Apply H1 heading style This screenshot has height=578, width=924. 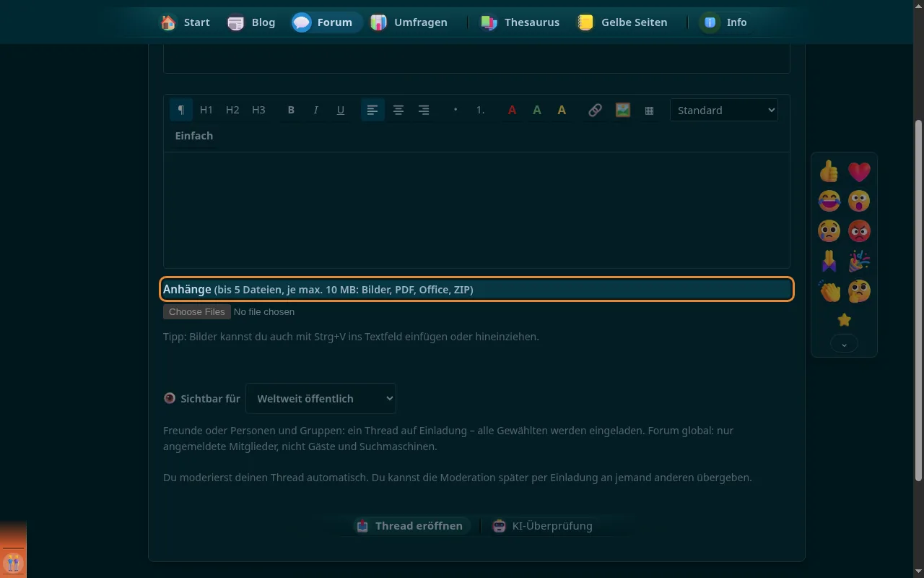[x=206, y=110]
